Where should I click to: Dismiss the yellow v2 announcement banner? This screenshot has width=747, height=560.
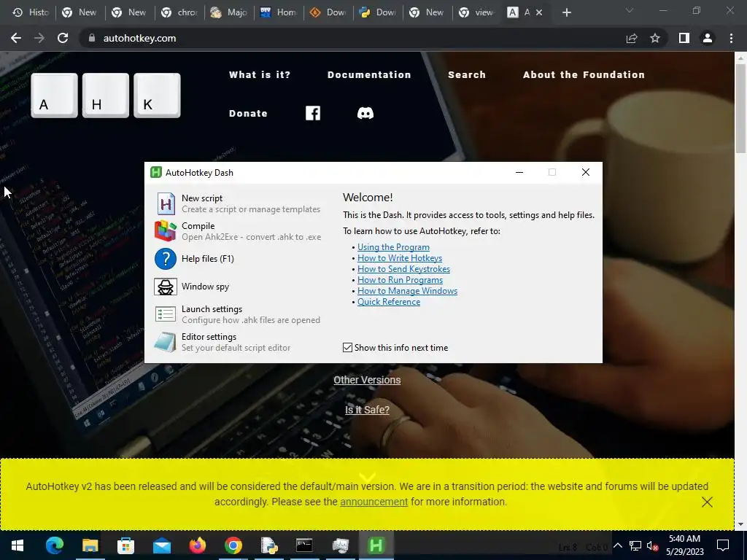[707, 502]
